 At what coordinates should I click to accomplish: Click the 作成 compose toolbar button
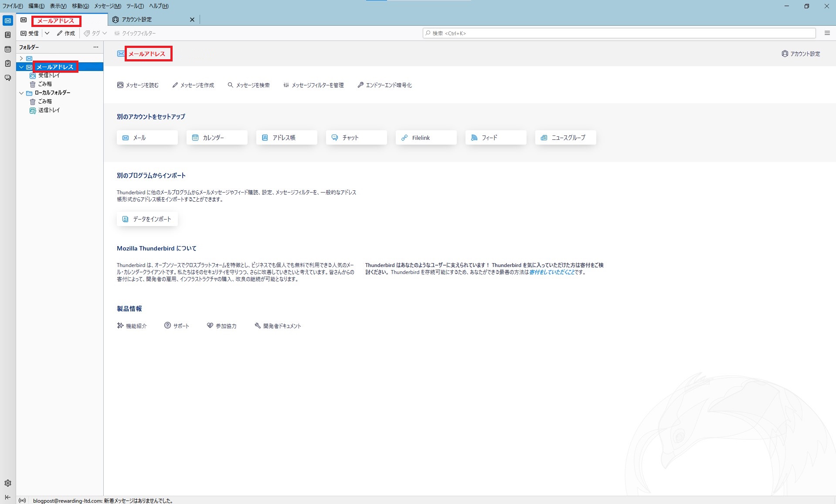(66, 33)
